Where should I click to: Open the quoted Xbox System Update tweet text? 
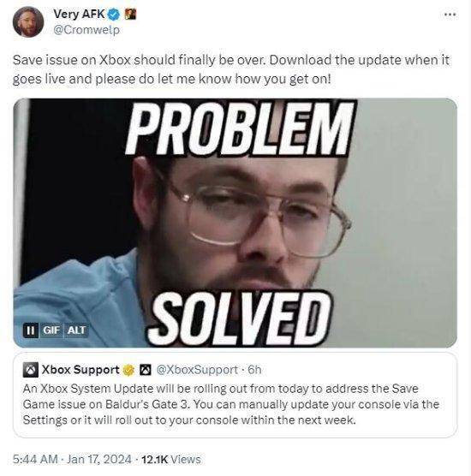(231, 404)
